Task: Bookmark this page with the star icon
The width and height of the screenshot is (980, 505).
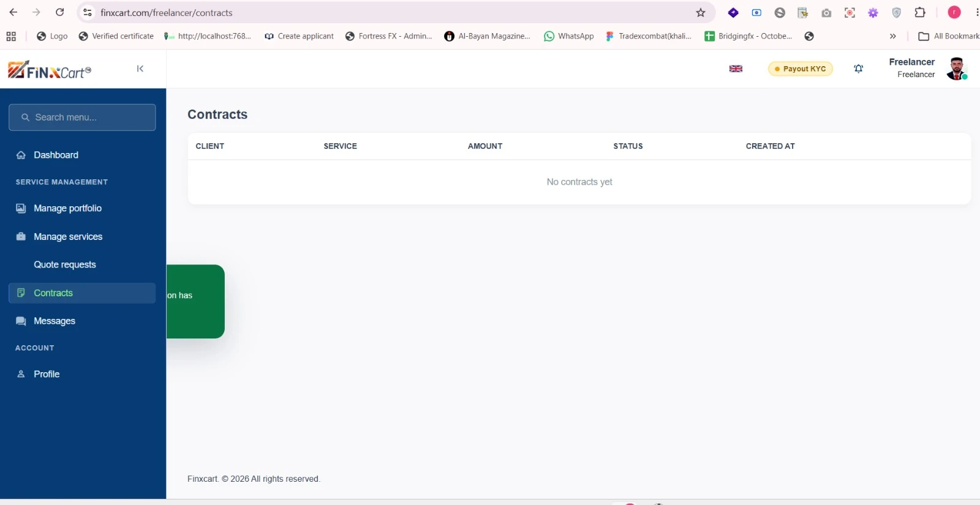Action: pyautogui.click(x=701, y=13)
